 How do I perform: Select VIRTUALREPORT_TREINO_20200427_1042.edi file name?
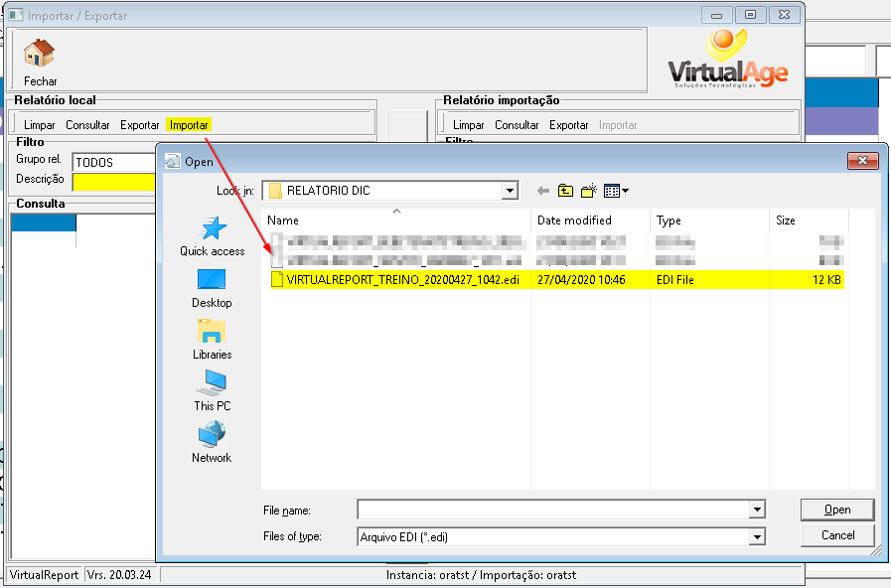403,279
